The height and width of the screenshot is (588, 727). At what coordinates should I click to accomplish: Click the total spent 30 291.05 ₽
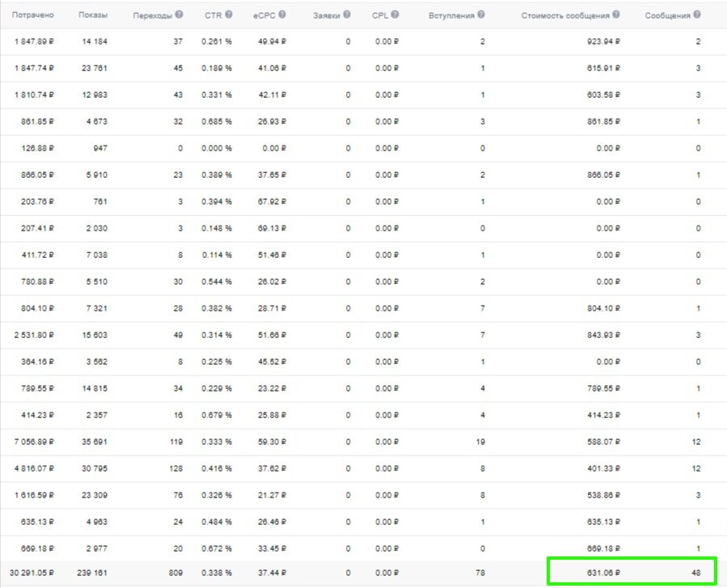tap(32, 573)
